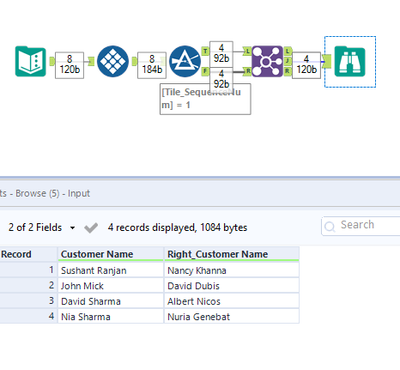Viewport: 400px width, 370px height.
Task: Select the Text Input tool on canvas
Action: pyautogui.click(x=31, y=62)
